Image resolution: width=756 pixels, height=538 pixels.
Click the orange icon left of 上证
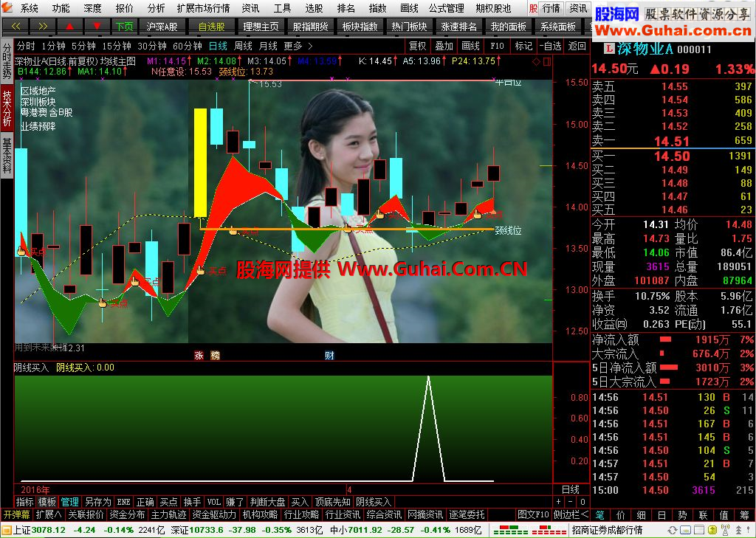pos(6,531)
